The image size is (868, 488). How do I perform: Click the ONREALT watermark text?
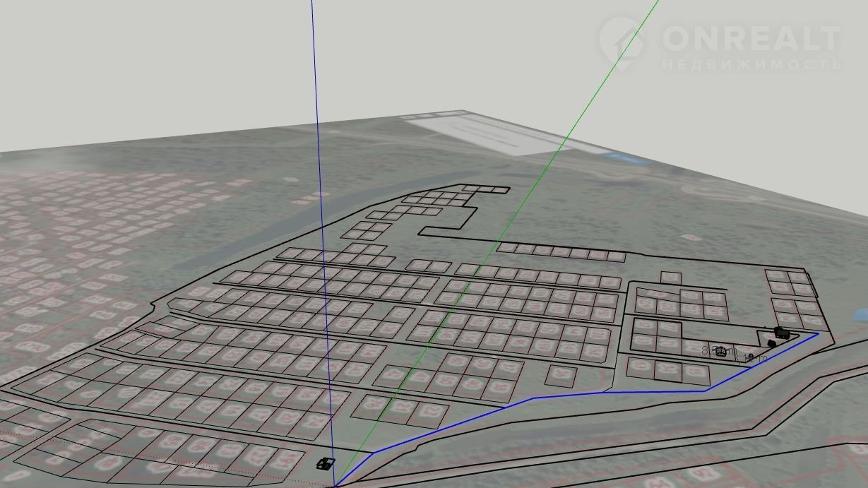(x=751, y=38)
